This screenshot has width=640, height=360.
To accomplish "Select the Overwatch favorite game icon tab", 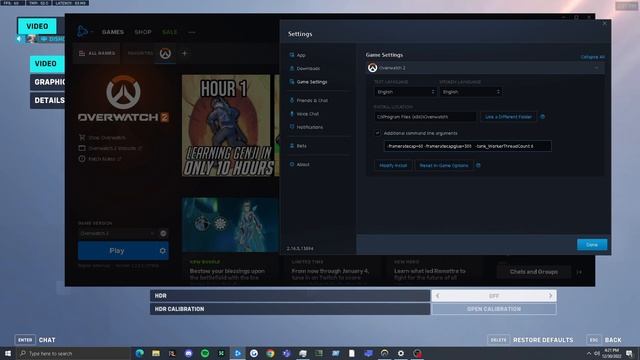I will coord(165,53).
